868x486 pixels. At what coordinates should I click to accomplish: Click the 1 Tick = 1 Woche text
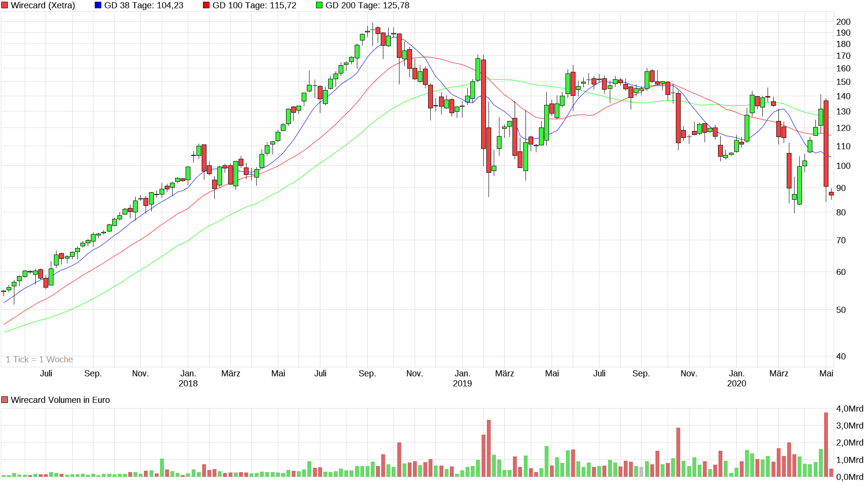point(39,359)
